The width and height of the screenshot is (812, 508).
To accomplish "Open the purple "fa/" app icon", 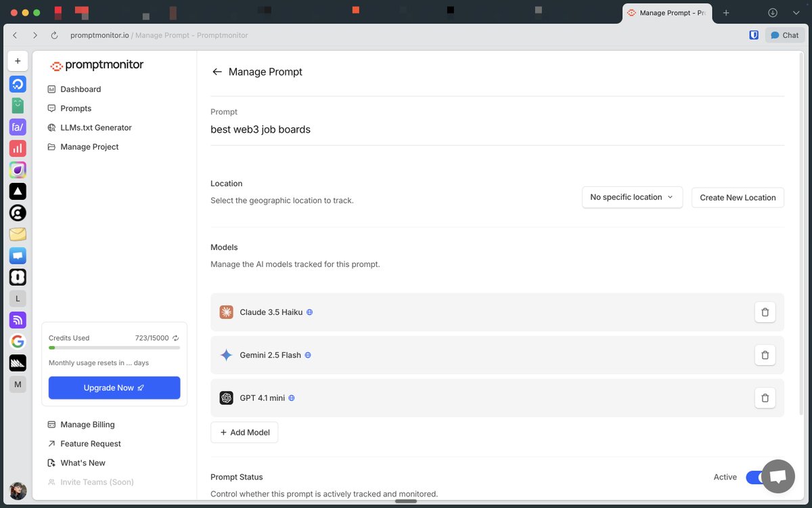I will click(18, 127).
